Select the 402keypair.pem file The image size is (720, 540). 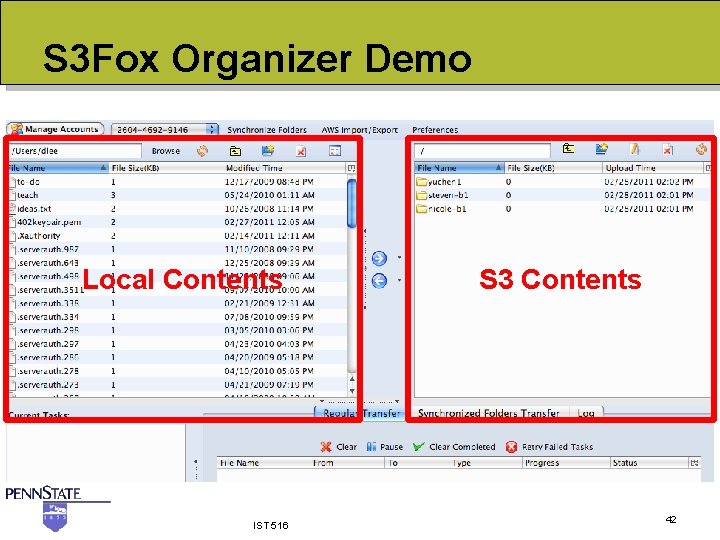(177, 222)
